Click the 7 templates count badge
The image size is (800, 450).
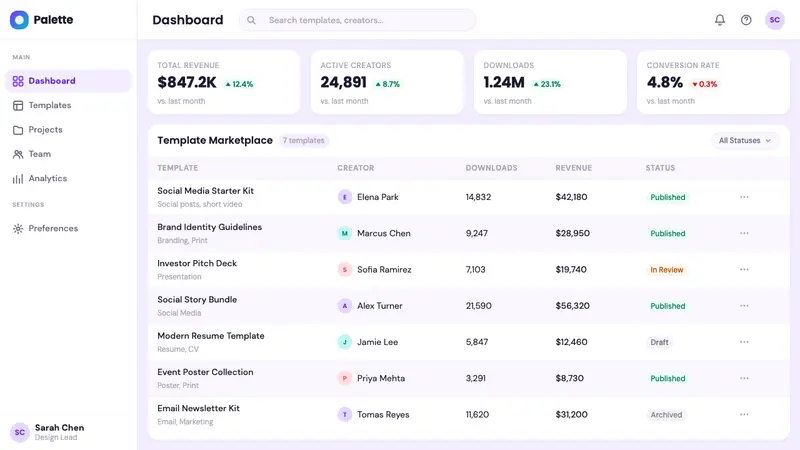pyautogui.click(x=304, y=140)
